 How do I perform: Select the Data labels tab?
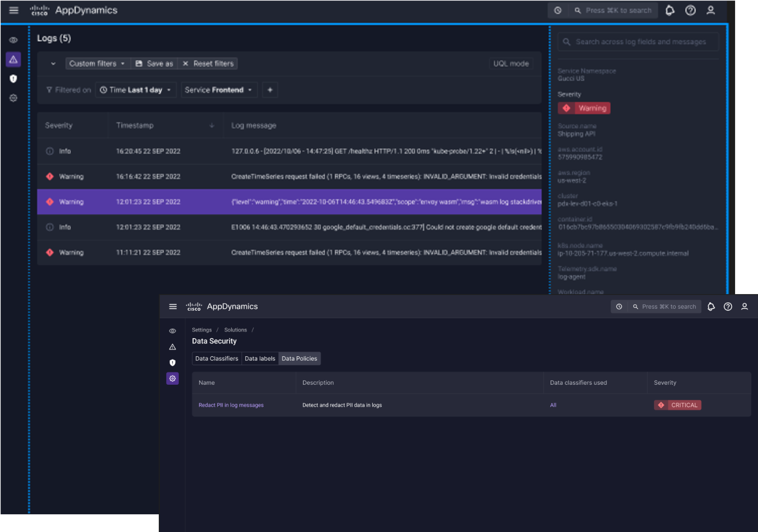(x=259, y=358)
